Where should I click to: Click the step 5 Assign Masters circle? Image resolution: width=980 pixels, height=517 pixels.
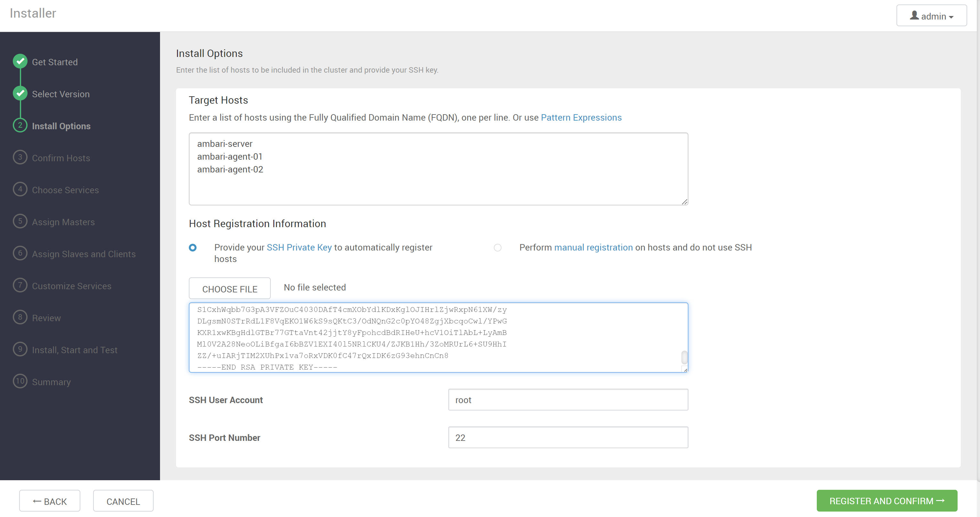pos(20,221)
